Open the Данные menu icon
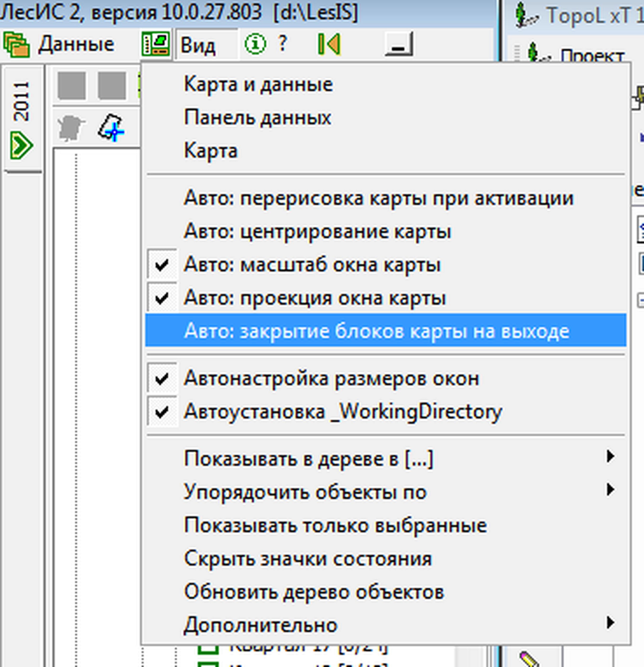 [16, 44]
